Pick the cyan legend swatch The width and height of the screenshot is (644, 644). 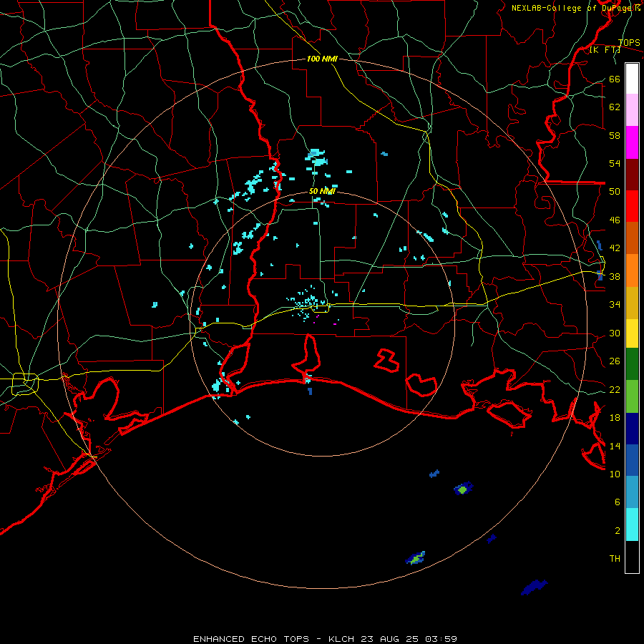pyautogui.click(x=632, y=525)
